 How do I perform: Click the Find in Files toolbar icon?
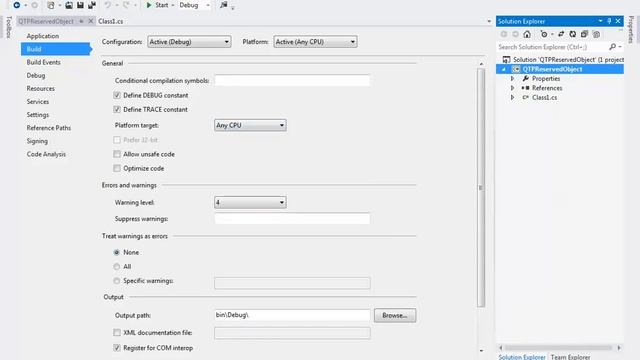point(224,5)
